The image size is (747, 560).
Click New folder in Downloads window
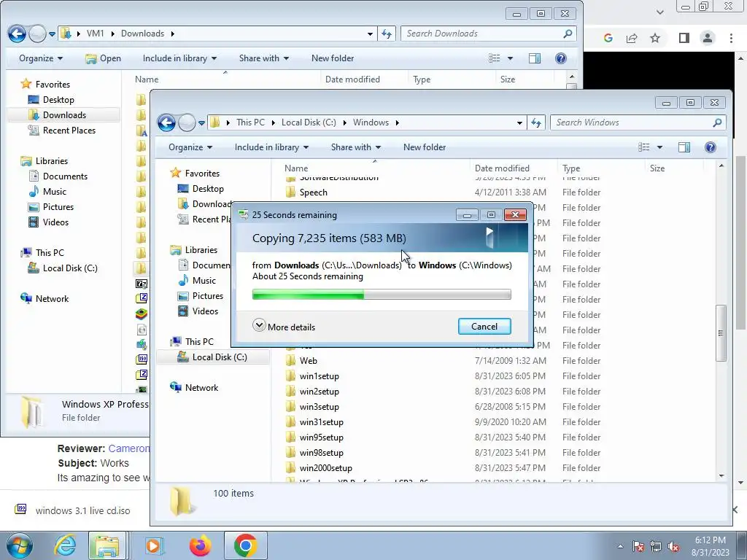(x=333, y=58)
